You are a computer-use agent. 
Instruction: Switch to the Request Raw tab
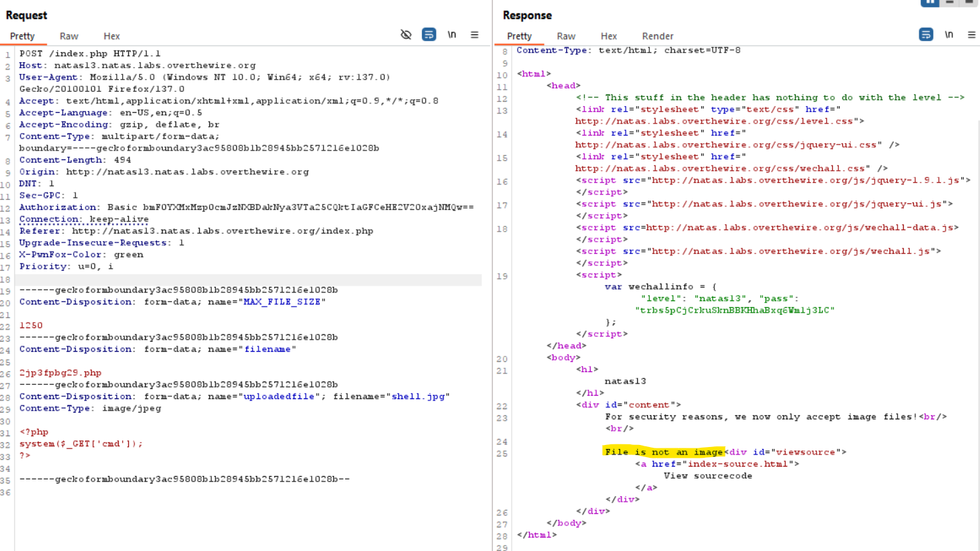69,36
